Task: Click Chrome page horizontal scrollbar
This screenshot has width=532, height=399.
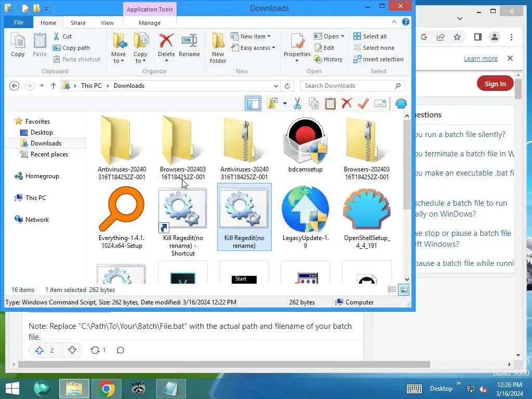Action: point(224,364)
